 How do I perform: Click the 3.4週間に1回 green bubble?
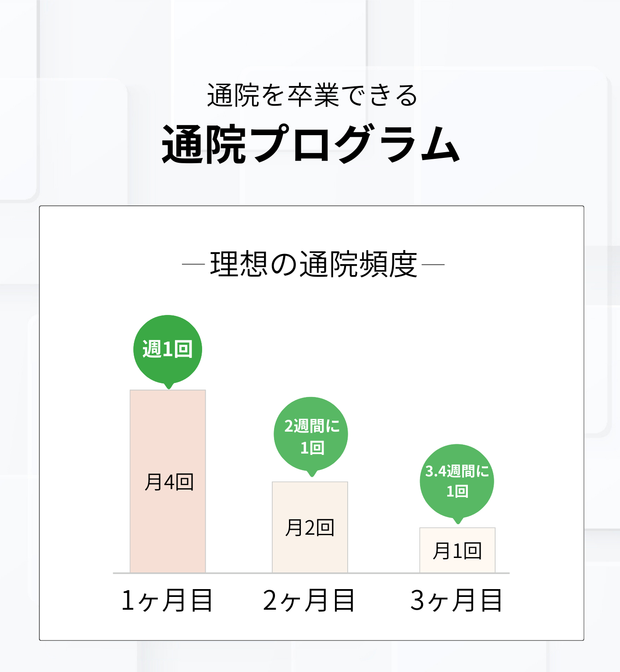(x=457, y=481)
